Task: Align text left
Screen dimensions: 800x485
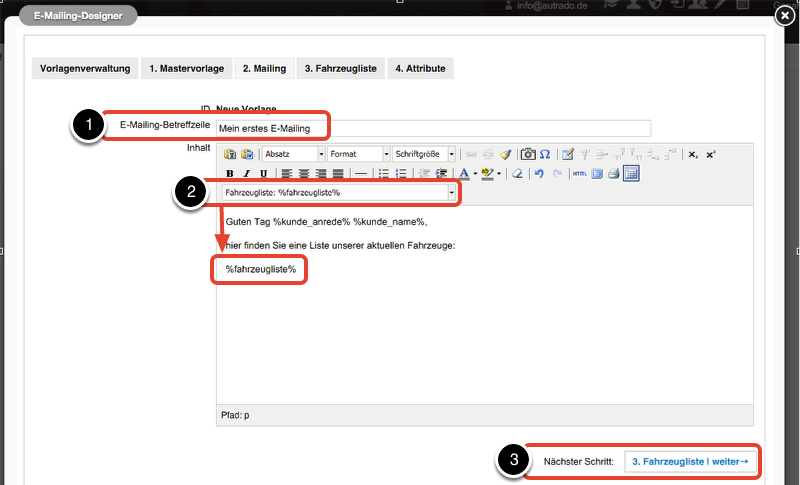Action: point(287,173)
